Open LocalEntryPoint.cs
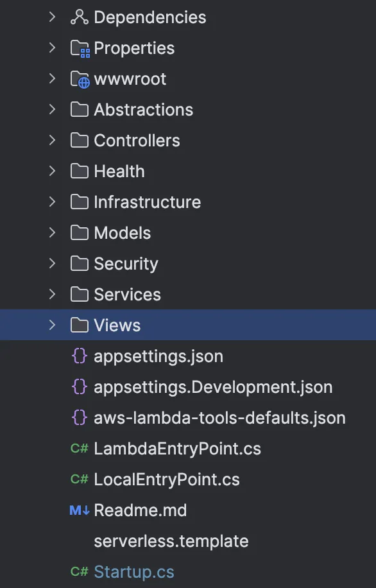376x588 pixels. tap(167, 480)
